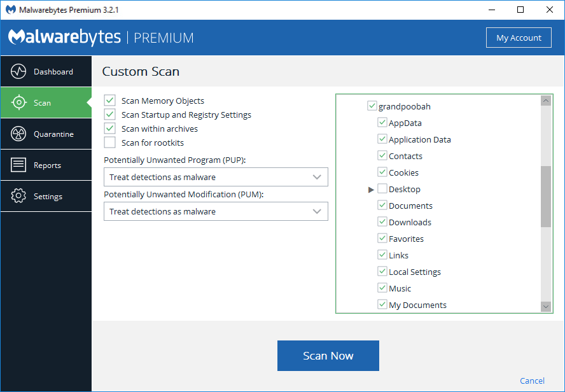565x392 pixels.
Task: Click the Scan target icon in sidebar
Action: tap(18, 102)
